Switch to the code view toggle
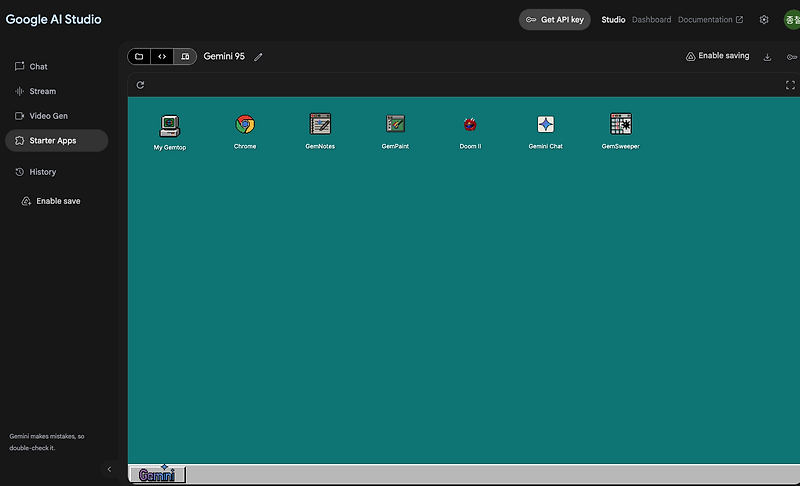This screenshot has height=486, width=800. click(x=162, y=57)
